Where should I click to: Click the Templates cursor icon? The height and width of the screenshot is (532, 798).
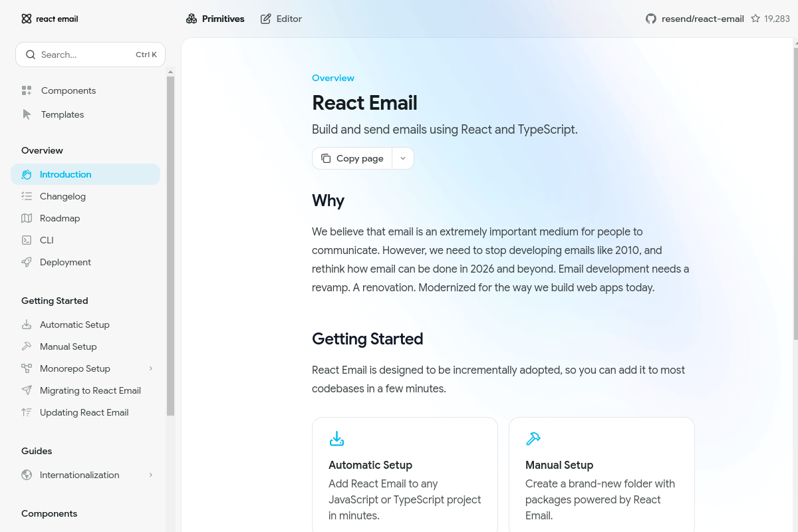coord(27,114)
